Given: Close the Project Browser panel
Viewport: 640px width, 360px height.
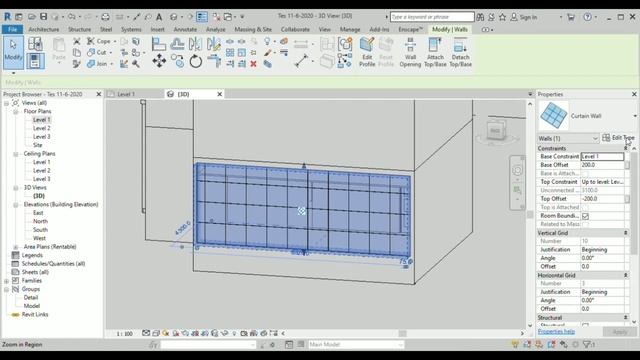Looking at the screenshot, I should click(98, 94).
